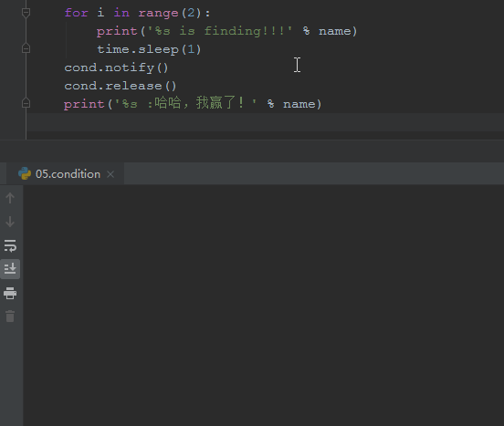Click the cond.notify() line
504x426 pixels.
point(116,68)
